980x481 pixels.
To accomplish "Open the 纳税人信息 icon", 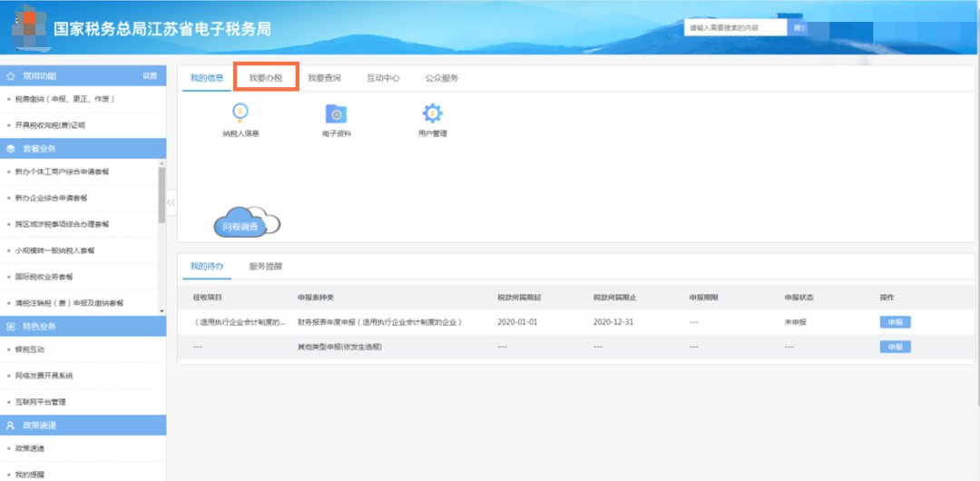I will pyautogui.click(x=240, y=113).
